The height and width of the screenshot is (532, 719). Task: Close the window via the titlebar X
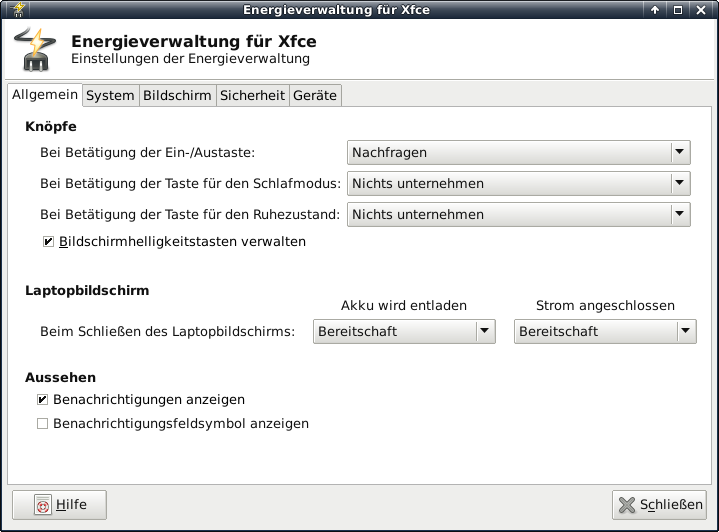click(701, 10)
